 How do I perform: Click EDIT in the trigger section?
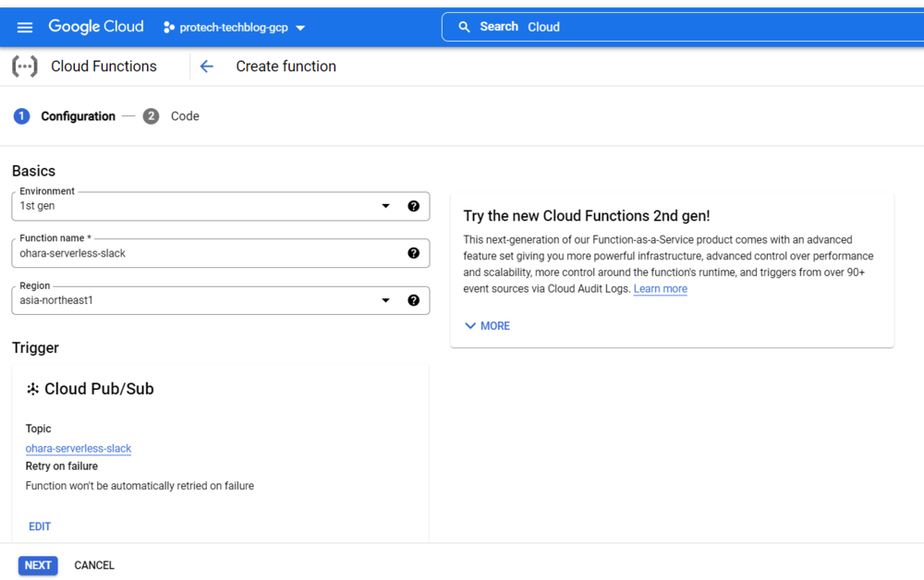click(40, 526)
